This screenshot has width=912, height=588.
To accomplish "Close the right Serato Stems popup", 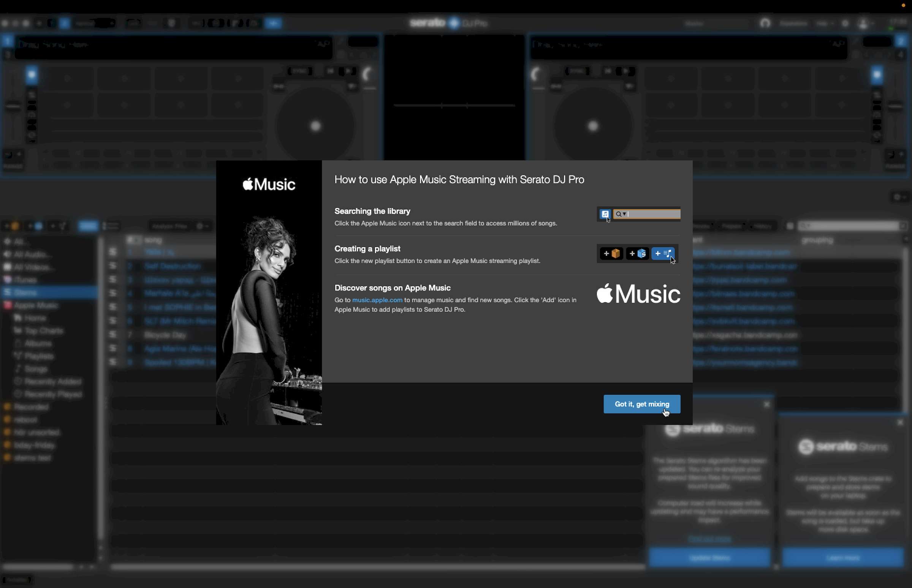I will click(x=900, y=422).
